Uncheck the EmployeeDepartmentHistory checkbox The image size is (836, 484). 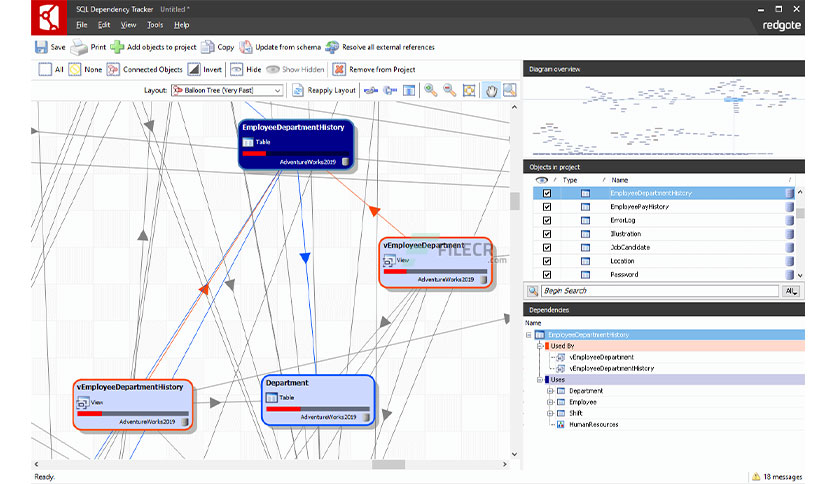(547, 193)
